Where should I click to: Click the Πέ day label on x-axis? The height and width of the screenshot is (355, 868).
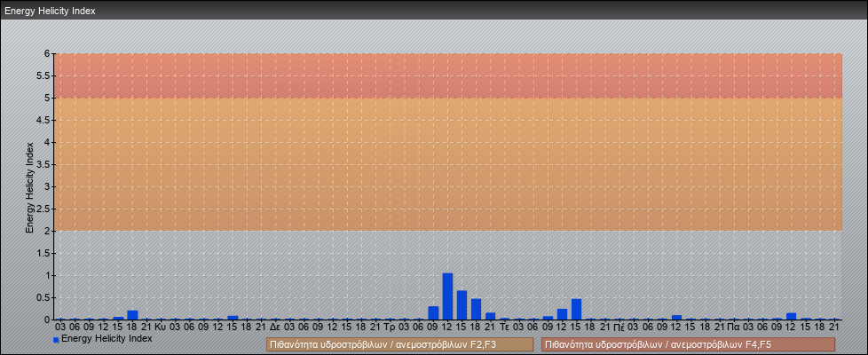pos(619,327)
